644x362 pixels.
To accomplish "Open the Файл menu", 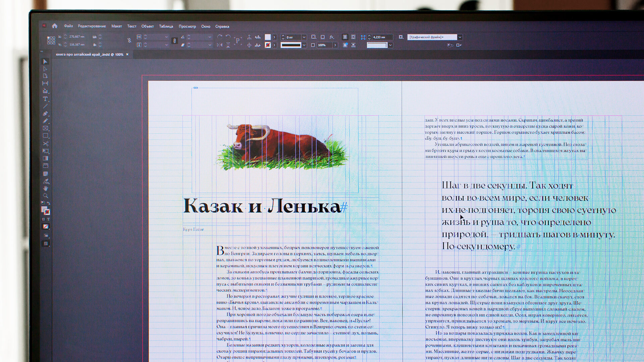I will click(68, 26).
